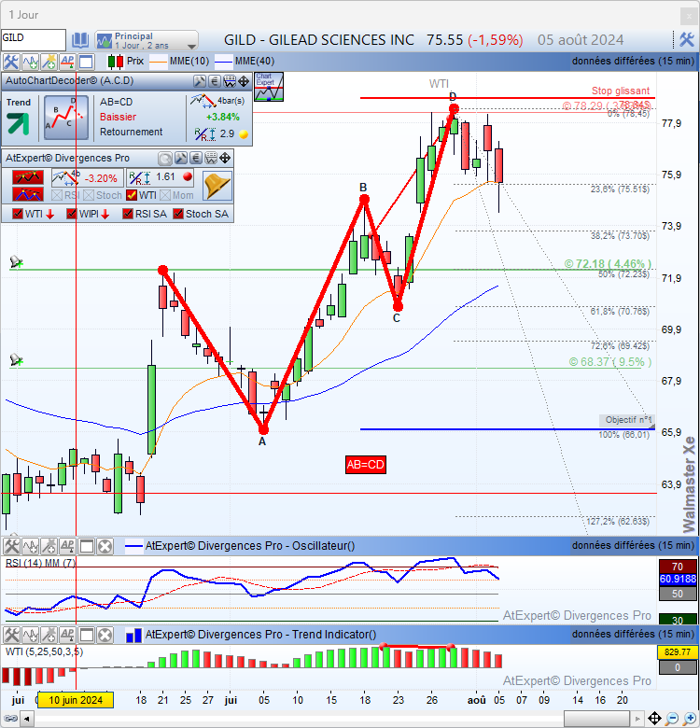Zoom in with the plus magnifier icon
Screen dimensions: 700x728
690,719
